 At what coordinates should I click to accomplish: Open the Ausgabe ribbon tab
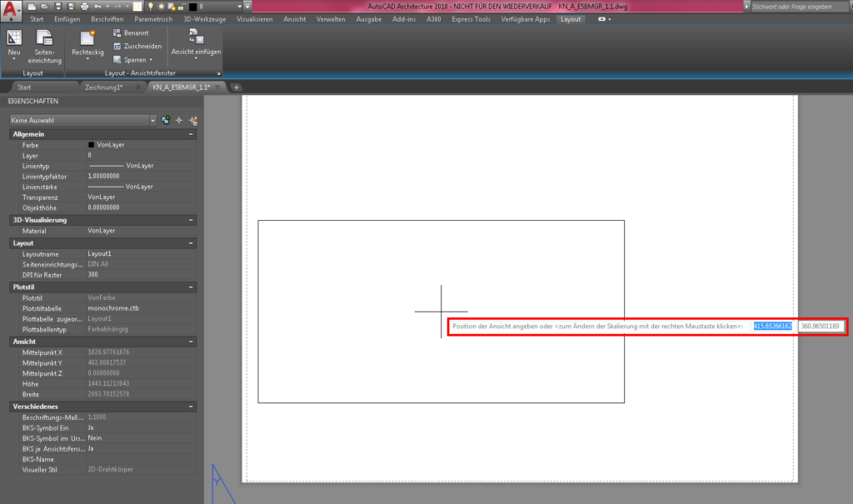369,19
